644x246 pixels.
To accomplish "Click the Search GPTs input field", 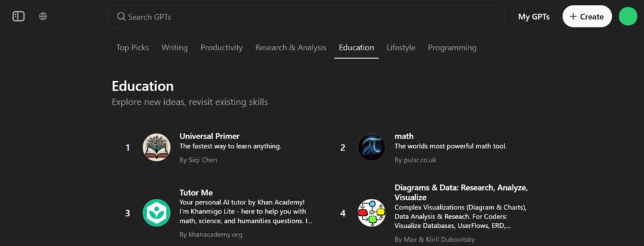I will 306,17.
